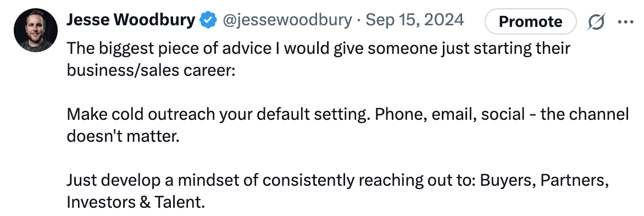Open the Jesse Woodbury display name link
This screenshot has height=216, width=644.
pyautogui.click(x=131, y=20)
